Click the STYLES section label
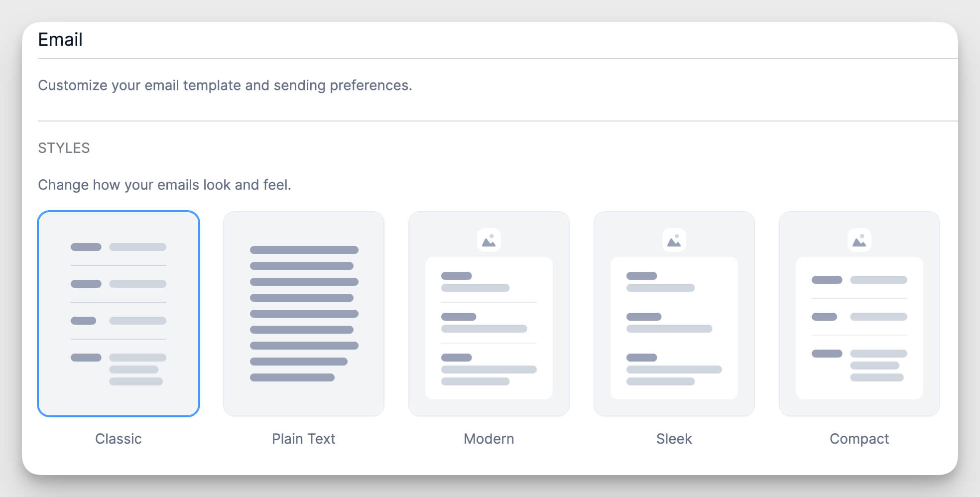 64,147
